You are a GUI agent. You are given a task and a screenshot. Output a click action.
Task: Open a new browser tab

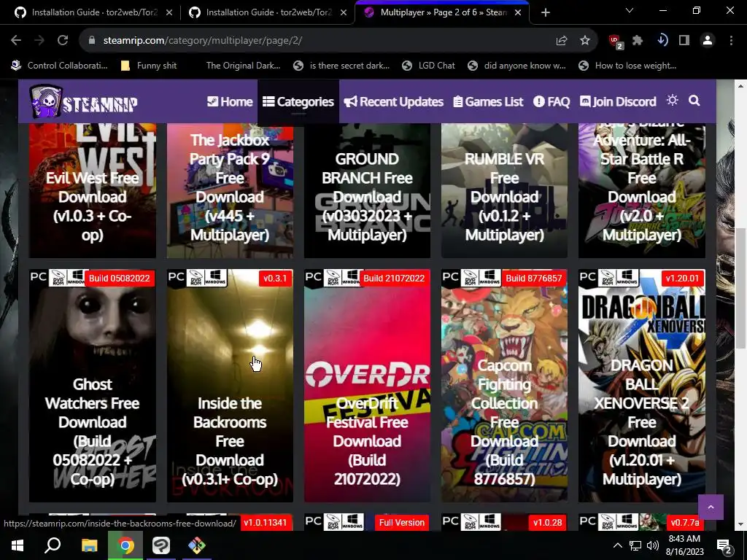point(546,12)
